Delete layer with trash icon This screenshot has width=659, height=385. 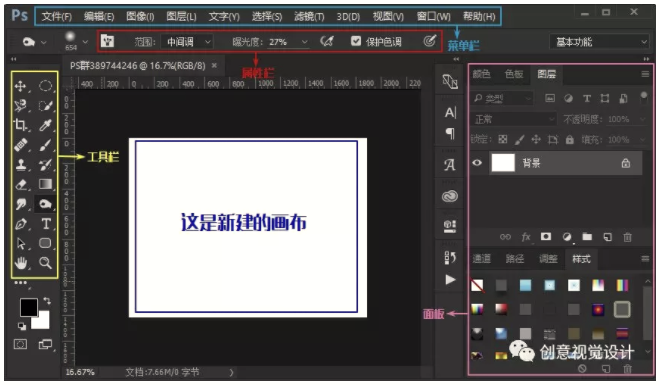627,237
